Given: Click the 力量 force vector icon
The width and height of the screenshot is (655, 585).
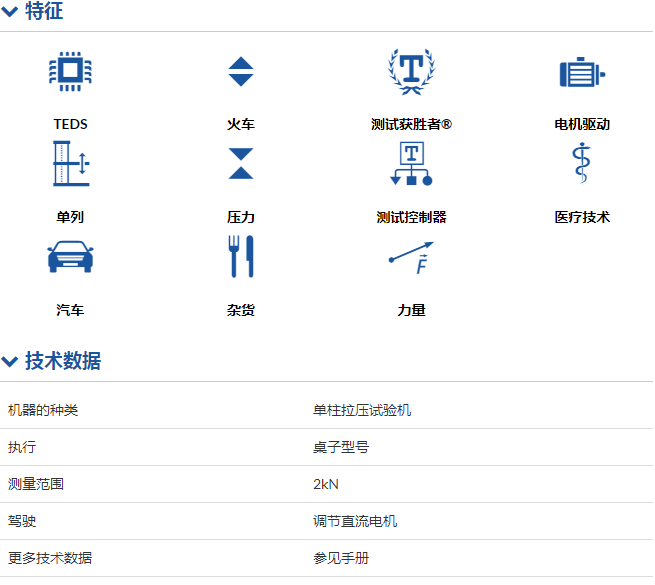Looking at the screenshot, I should [411, 258].
